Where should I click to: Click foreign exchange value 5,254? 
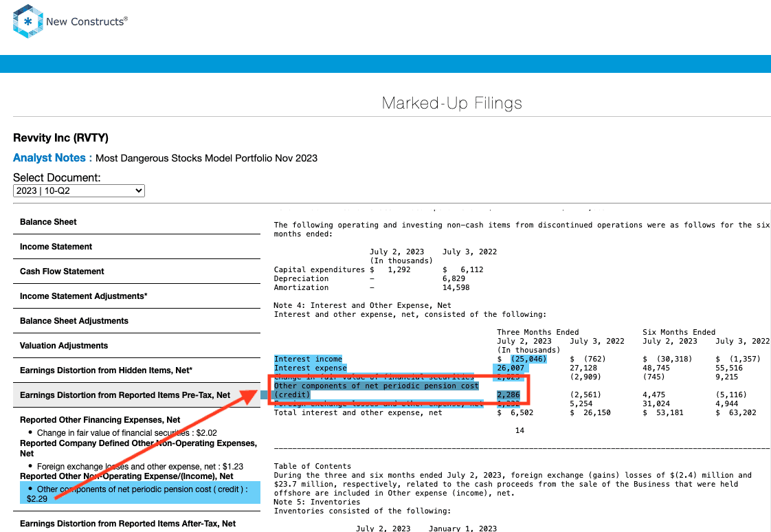(x=581, y=403)
